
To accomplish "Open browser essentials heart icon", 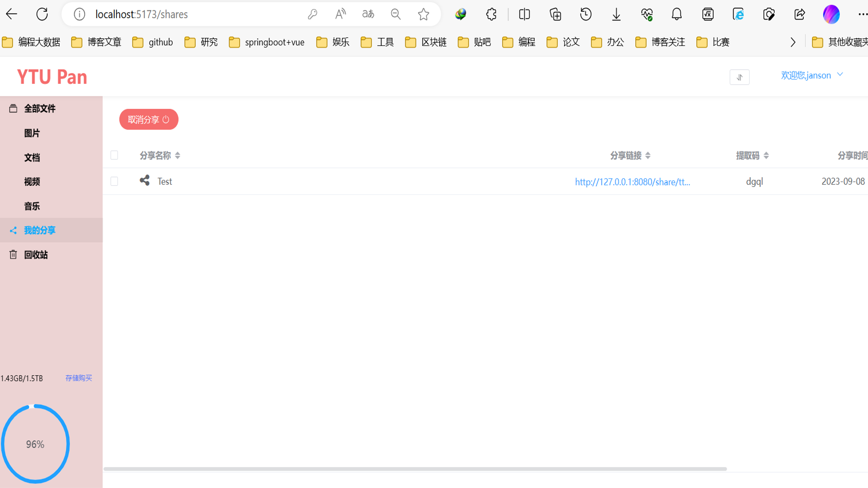I will pos(647,14).
